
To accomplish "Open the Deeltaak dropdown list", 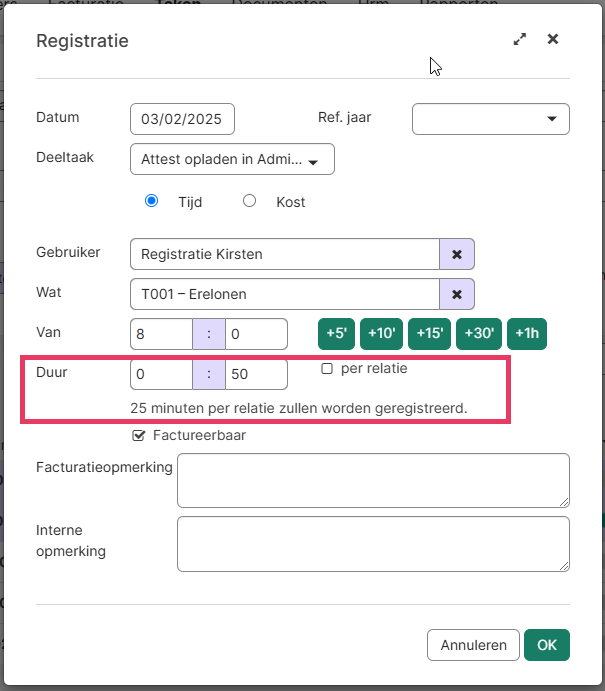I will tap(232, 160).
